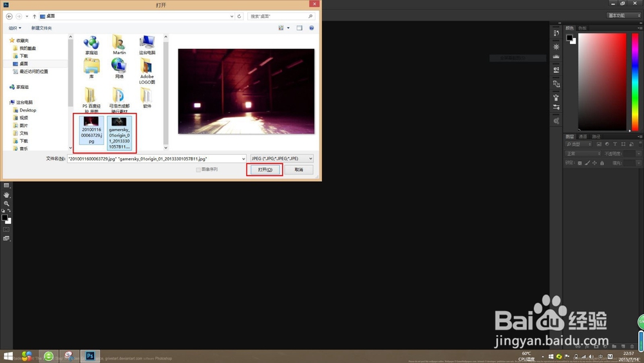Click the 打开(O) button in dialog
Image resolution: width=644 pixels, height=363 pixels.
[265, 170]
